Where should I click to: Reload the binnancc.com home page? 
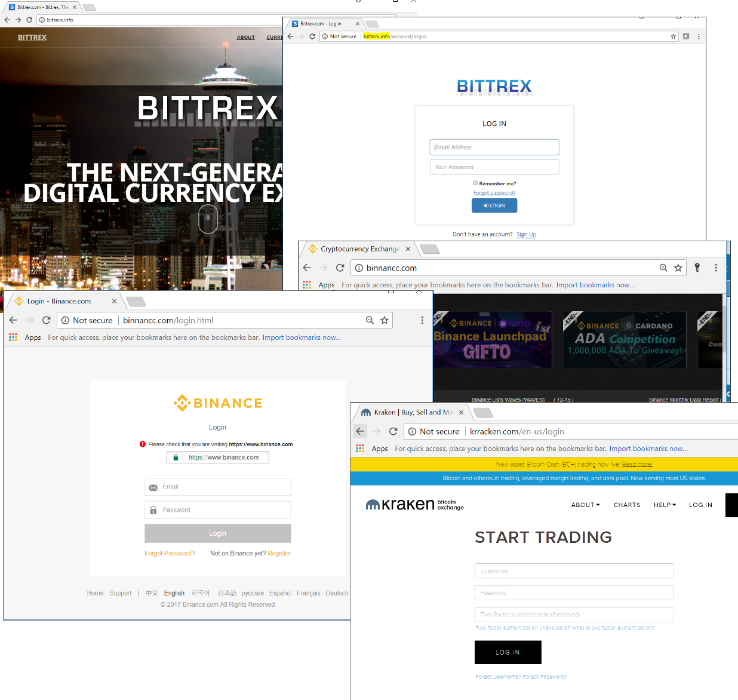pos(340,268)
